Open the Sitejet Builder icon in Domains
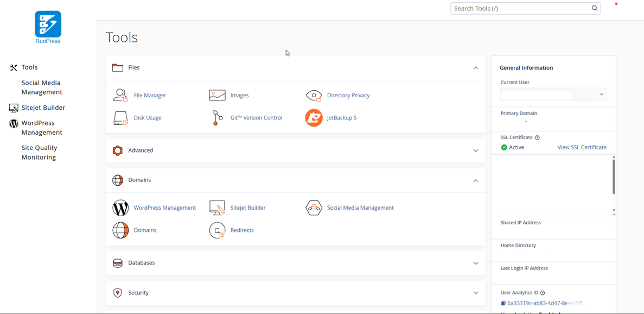The width and height of the screenshot is (644, 314). [x=217, y=208]
